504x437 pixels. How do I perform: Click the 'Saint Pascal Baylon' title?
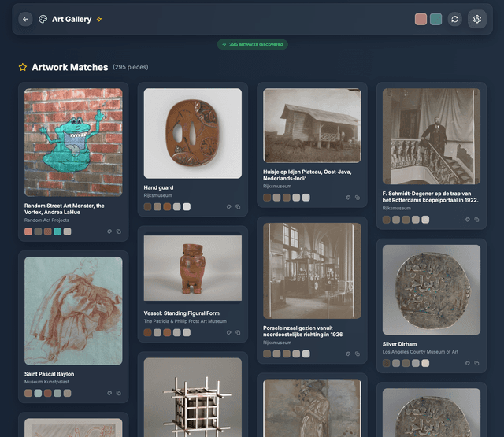click(49, 374)
